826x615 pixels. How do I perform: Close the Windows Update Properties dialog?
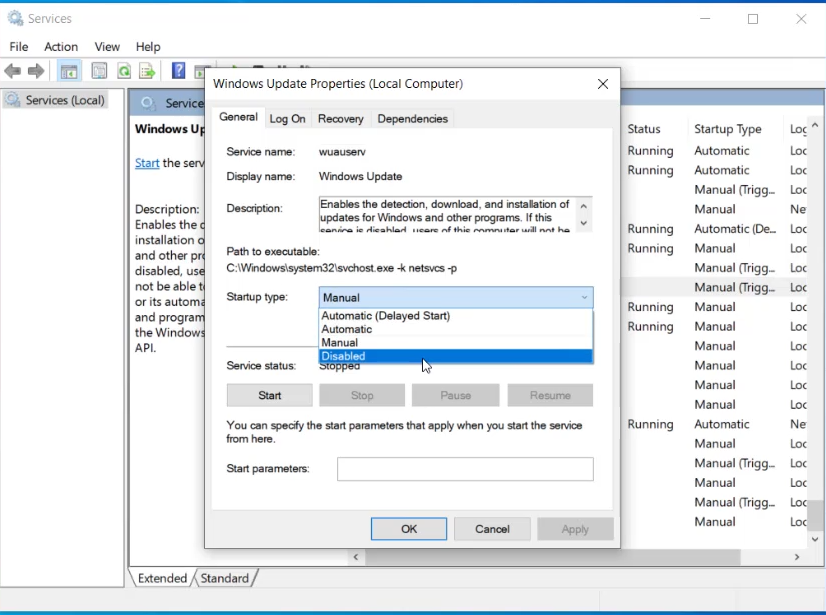[603, 84]
